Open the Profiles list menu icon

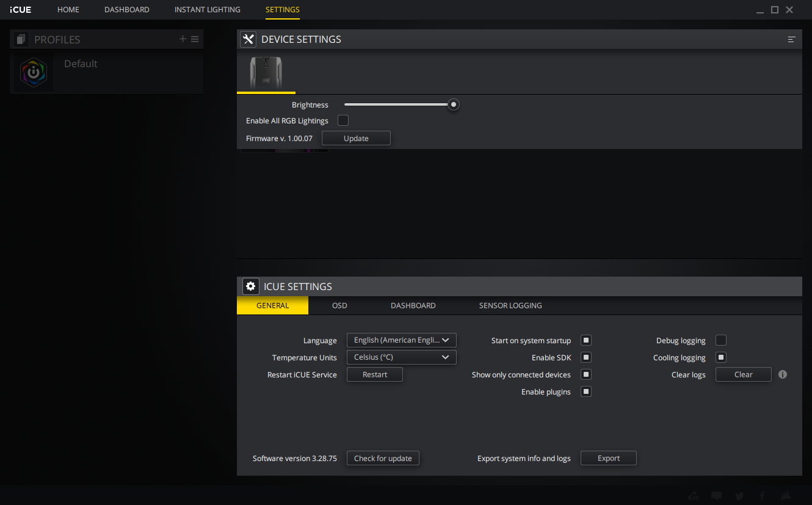(x=195, y=39)
